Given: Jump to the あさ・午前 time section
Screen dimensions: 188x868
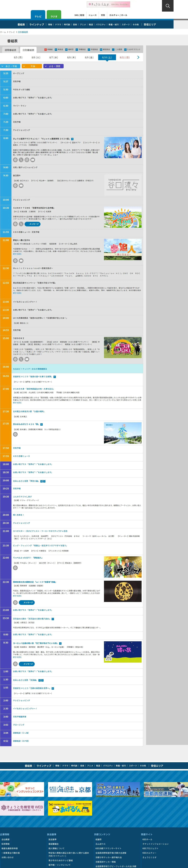Looking at the screenshot, I should tap(10, 66).
